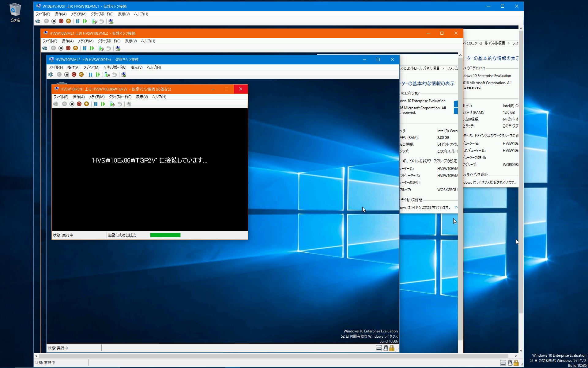Click keyboard icon in HVSW10IPEnt status bar

coord(379,348)
